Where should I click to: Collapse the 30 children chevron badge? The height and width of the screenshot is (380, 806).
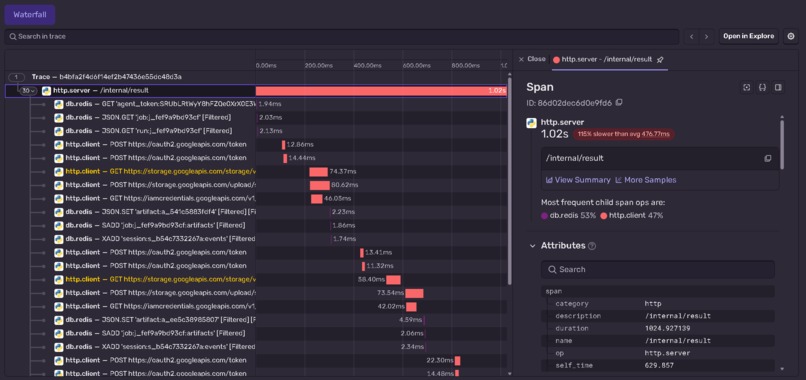tap(28, 91)
